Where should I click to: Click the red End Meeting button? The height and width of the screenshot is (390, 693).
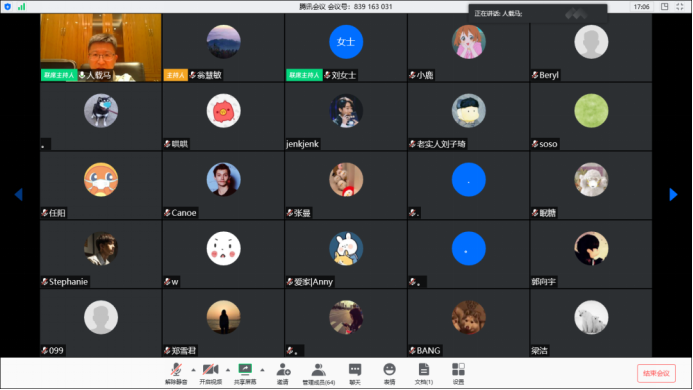656,374
